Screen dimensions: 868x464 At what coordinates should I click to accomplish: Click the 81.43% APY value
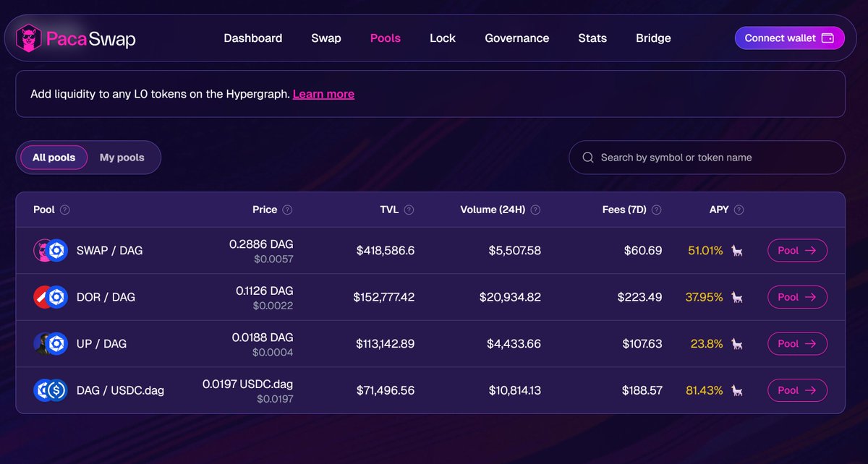coord(705,390)
